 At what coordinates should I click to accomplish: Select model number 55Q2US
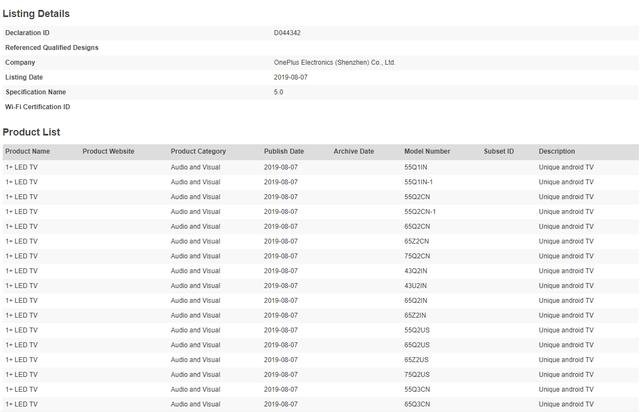(x=417, y=330)
